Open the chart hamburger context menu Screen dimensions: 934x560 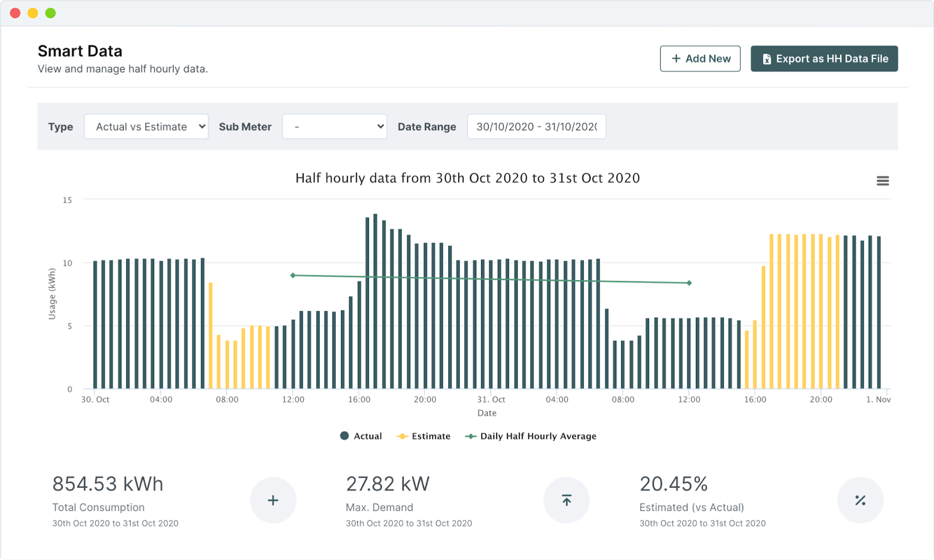point(882,181)
